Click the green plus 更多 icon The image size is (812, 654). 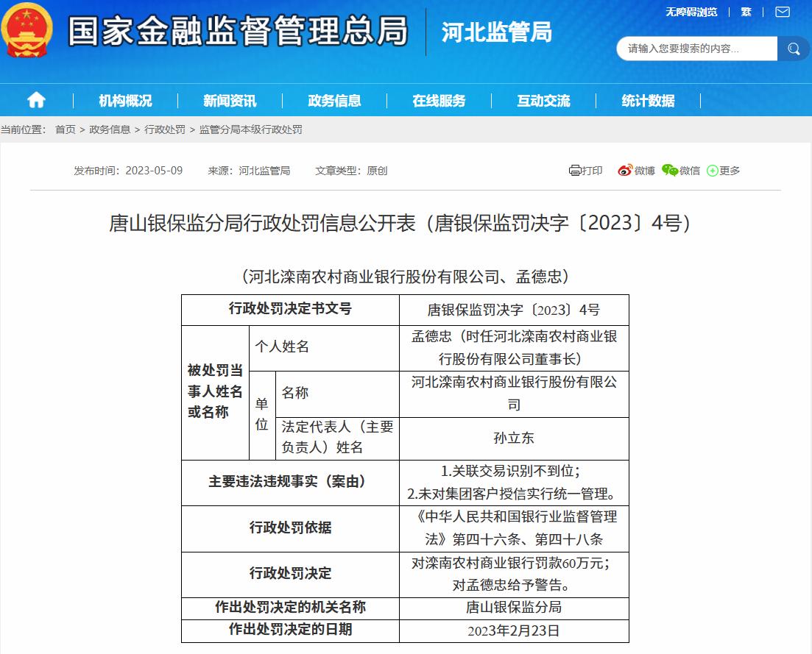click(x=713, y=171)
